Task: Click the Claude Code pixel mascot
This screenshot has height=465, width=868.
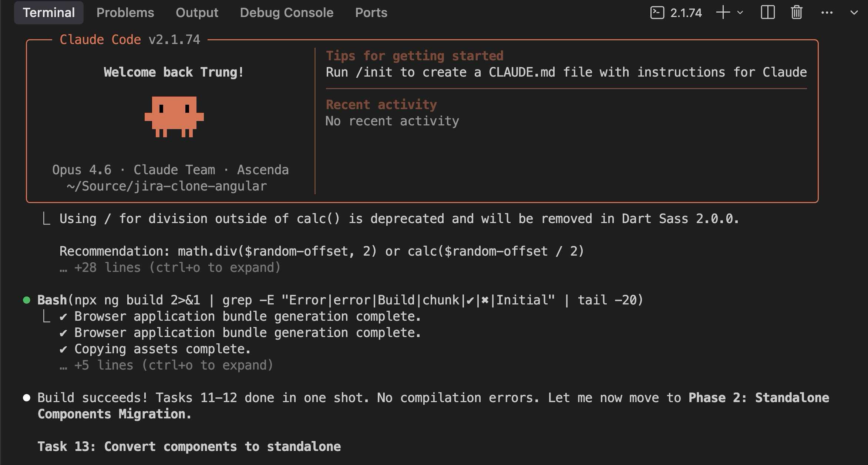Action: (174, 117)
